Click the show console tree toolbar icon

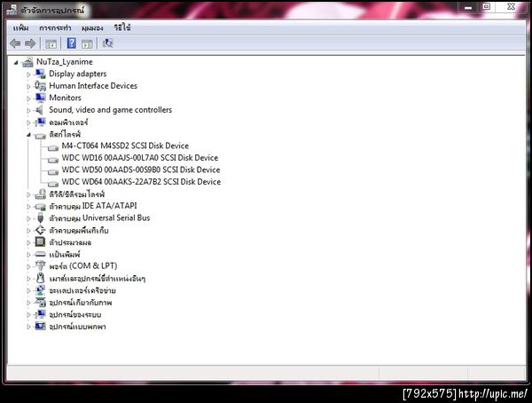(51, 43)
